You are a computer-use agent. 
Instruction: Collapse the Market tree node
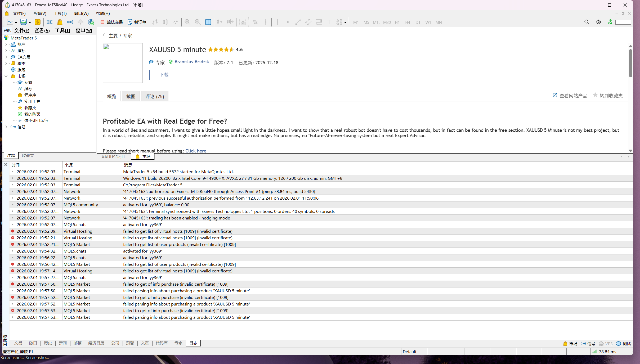tap(6, 76)
